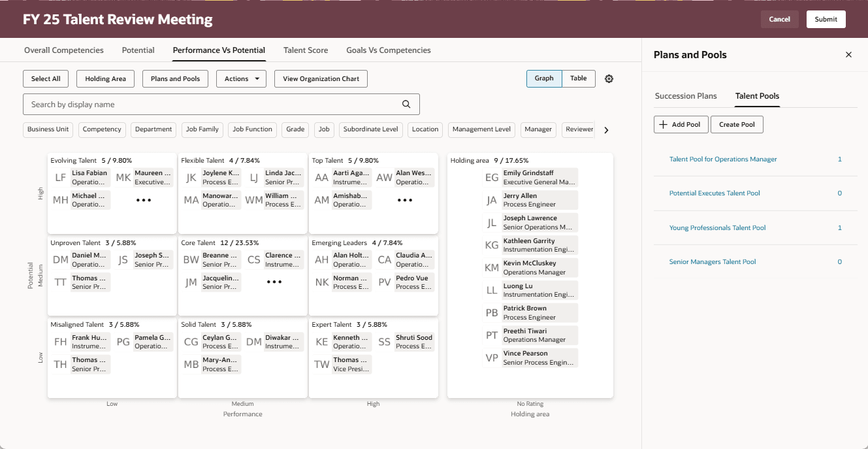Click the Plans and Pools button
This screenshot has height=449, width=868.
pos(176,79)
